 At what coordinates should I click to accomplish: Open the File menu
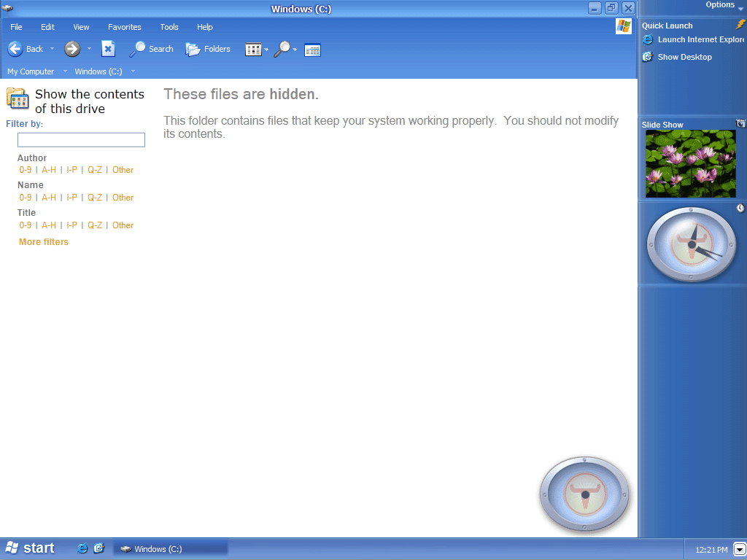point(16,27)
